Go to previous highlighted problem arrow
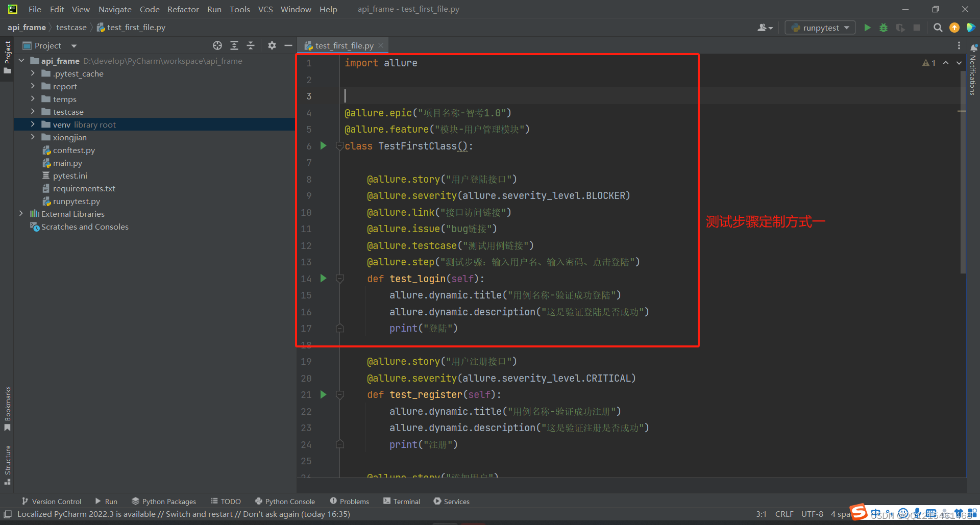 [x=946, y=63]
